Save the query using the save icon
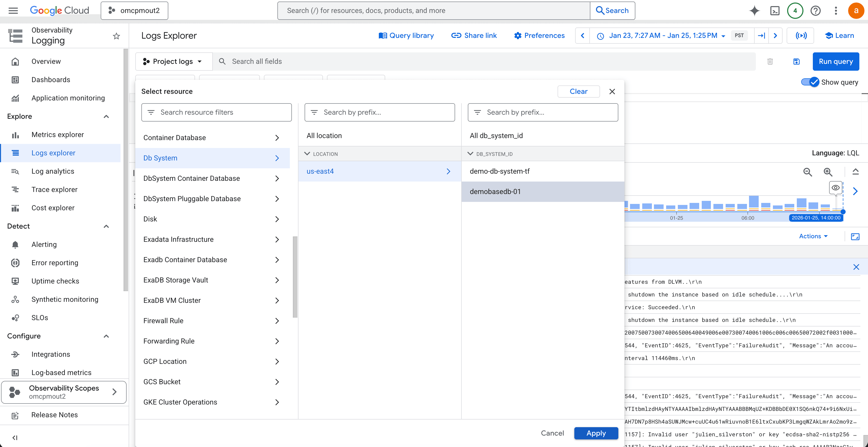868x447 pixels. 797,61
